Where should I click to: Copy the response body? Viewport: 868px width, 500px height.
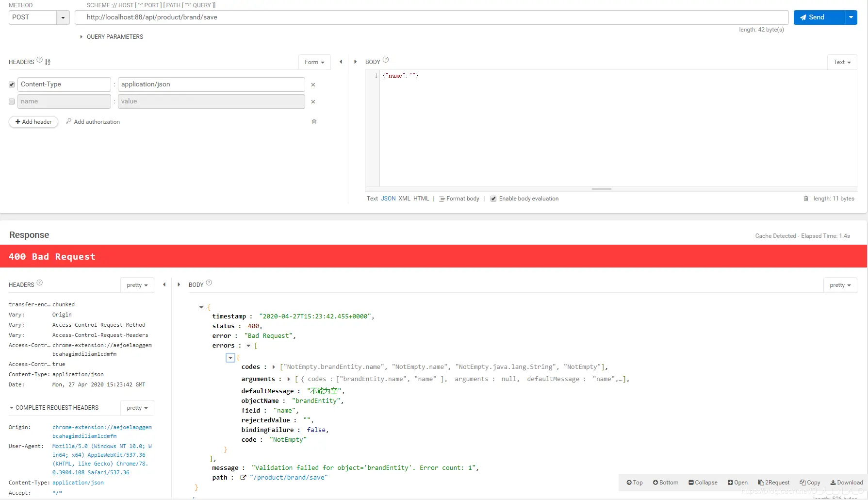coord(810,483)
